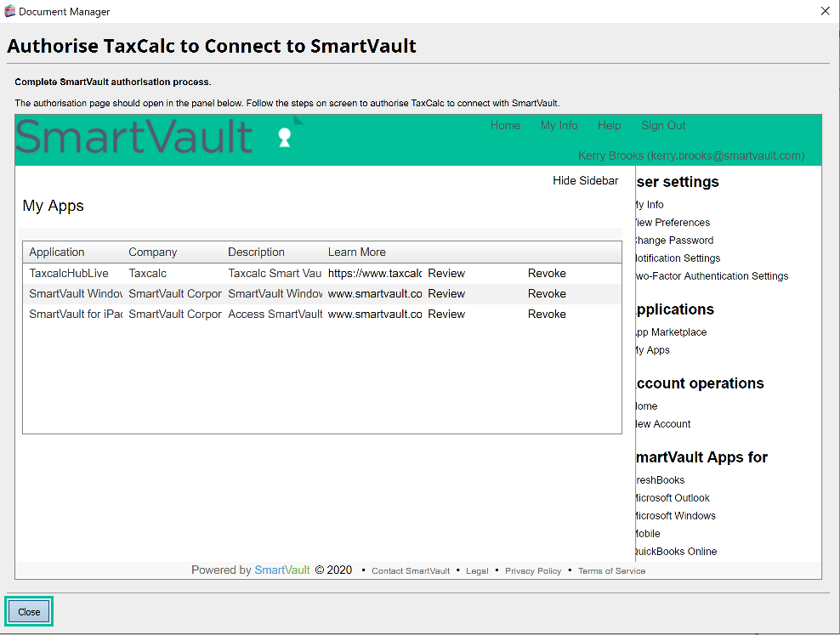Open Home under Account operations
The height and width of the screenshot is (635, 840).
(646, 405)
